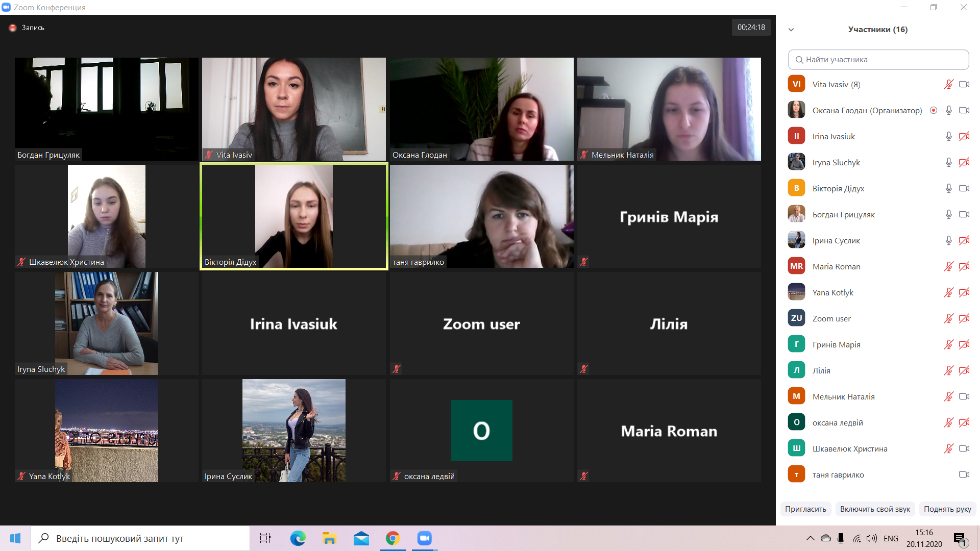Toggle my audio with Включить свой звук
The image size is (980, 551).
pos(875,509)
